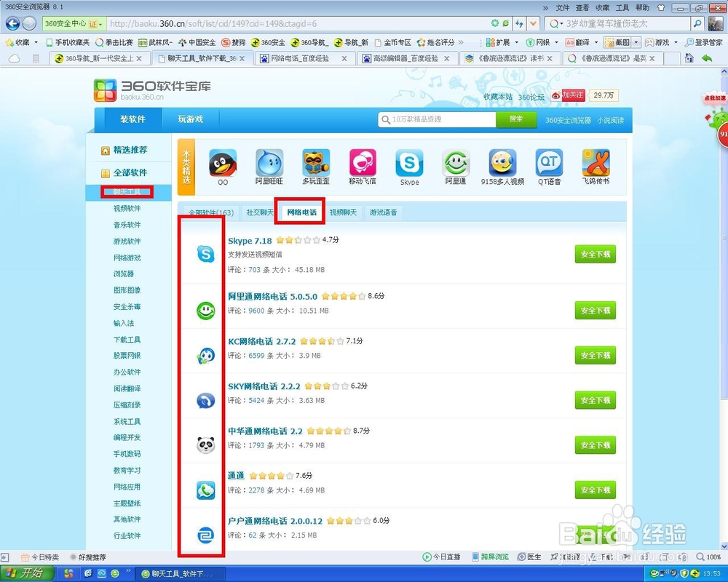The width and height of the screenshot is (728, 582).
Task: Select 视频软件 in left sidebar
Action: pyautogui.click(x=127, y=208)
